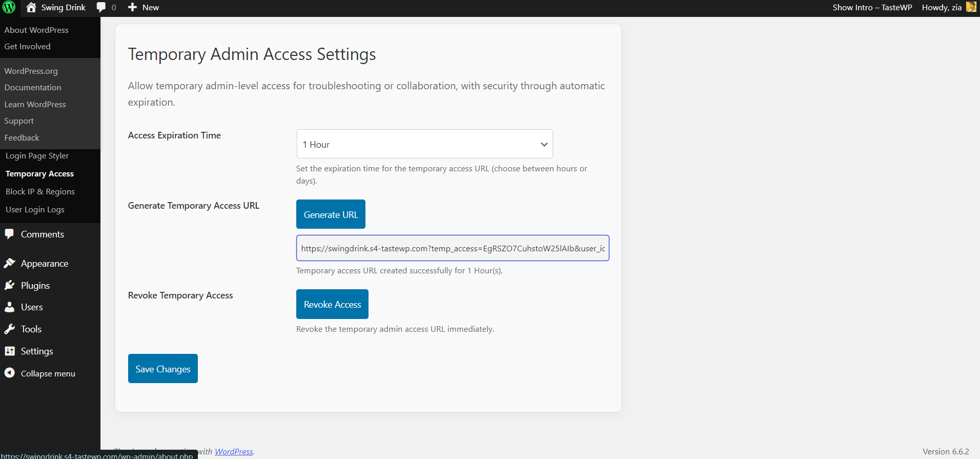Viewport: 980px width, 459px height.
Task: Open Block IP & Regions menu item
Action: tap(40, 192)
